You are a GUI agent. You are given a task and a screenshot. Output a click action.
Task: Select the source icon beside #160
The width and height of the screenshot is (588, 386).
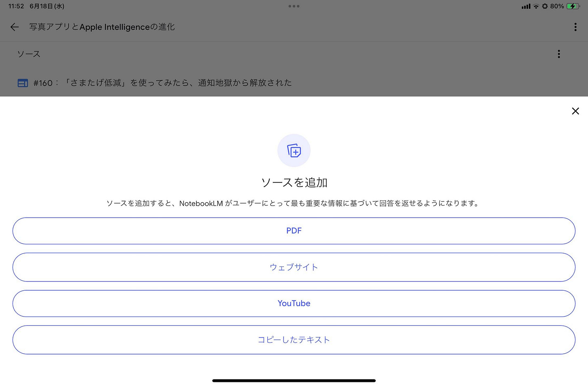click(x=23, y=83)
